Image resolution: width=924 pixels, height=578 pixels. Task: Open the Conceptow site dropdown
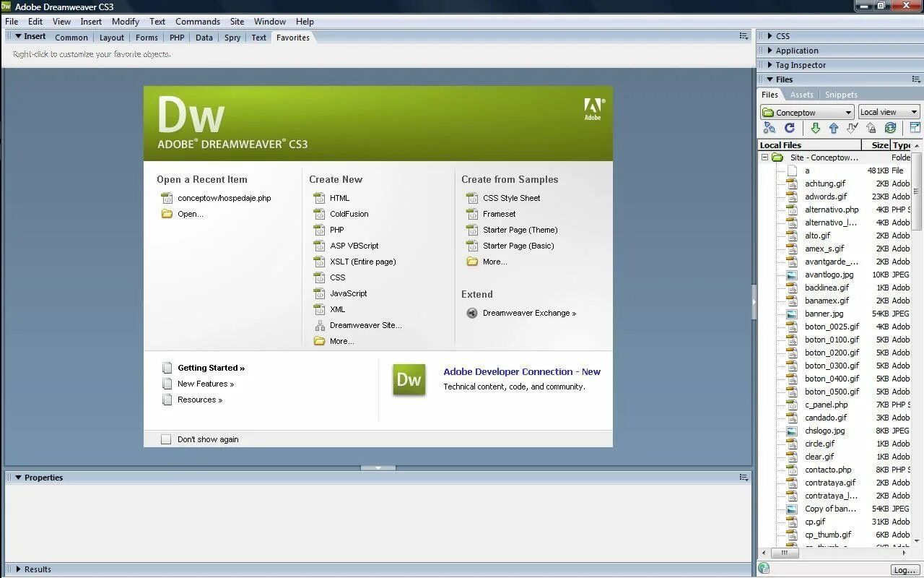click(x=807, y=112)
